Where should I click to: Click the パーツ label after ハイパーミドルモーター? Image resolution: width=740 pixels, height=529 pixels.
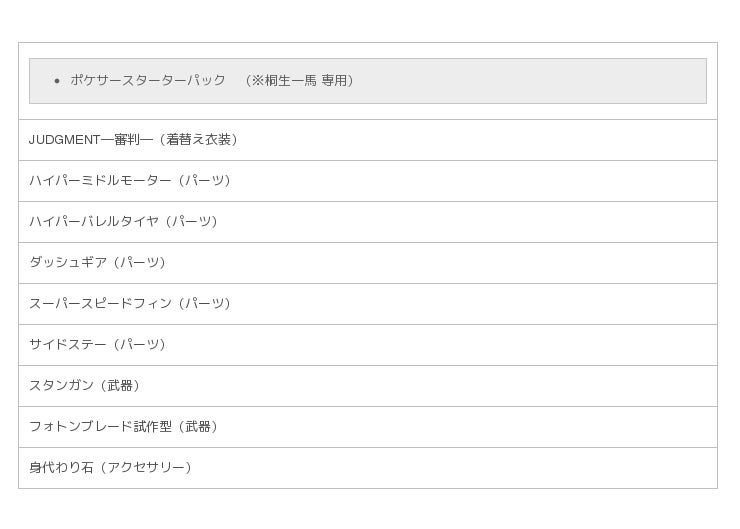point(204,181)
